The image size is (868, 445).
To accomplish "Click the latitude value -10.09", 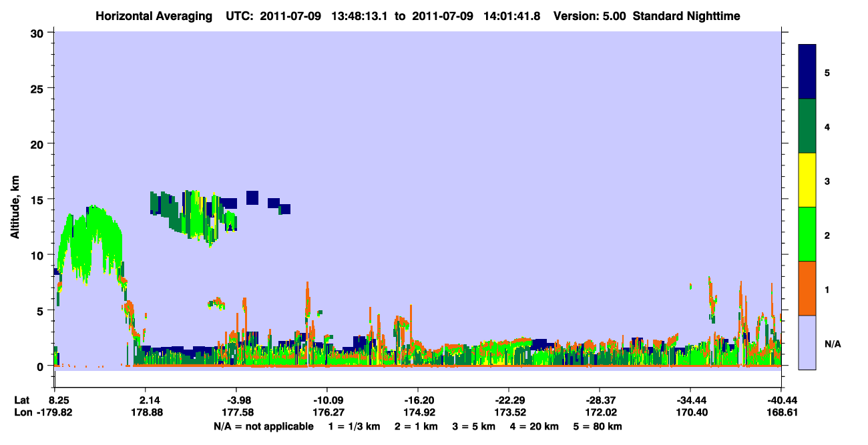I will tap(327, 400).
